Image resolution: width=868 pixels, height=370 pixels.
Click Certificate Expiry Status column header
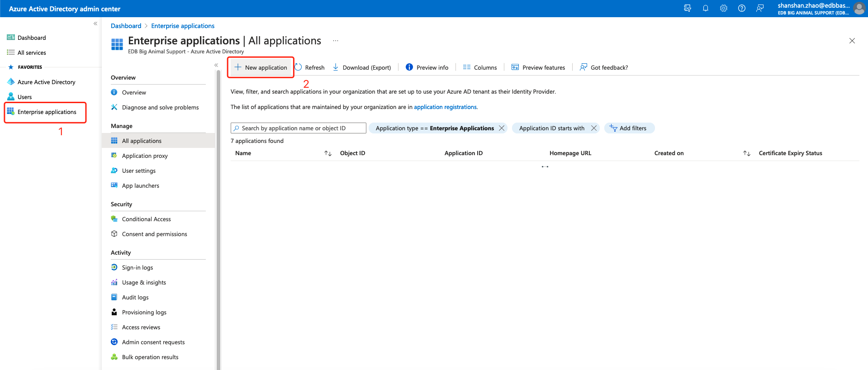[x=790, y=153]
